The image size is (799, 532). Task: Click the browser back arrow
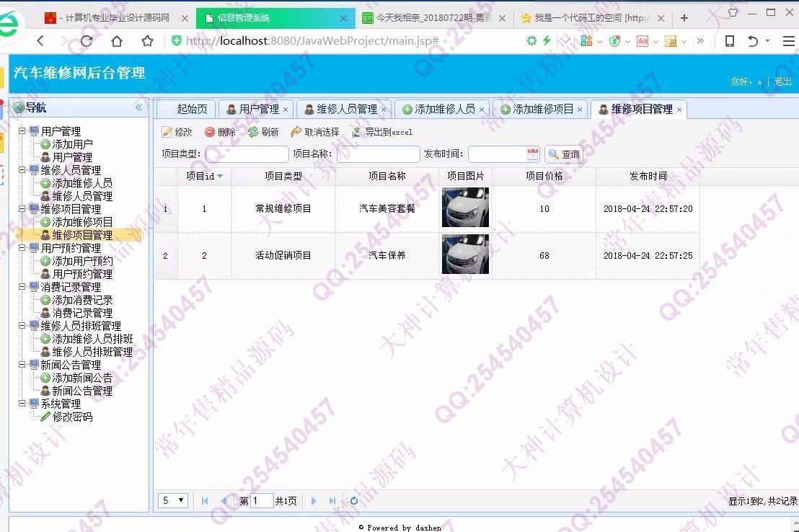pos(40,41)
